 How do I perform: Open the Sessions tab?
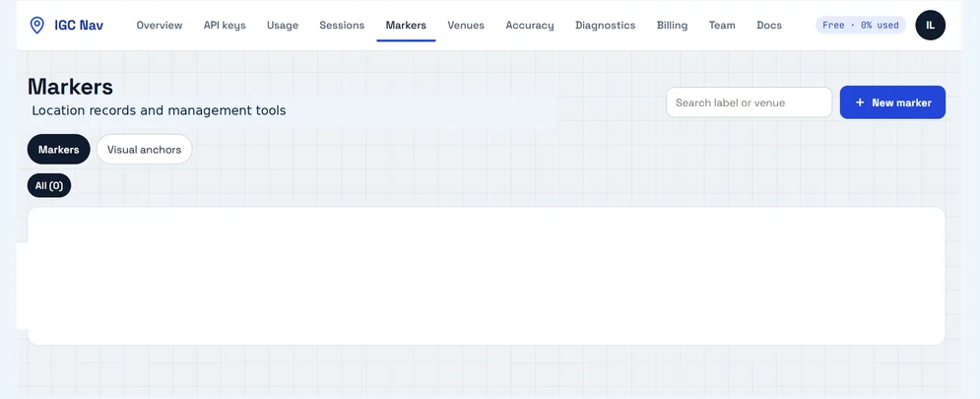[x=342, y=25]
